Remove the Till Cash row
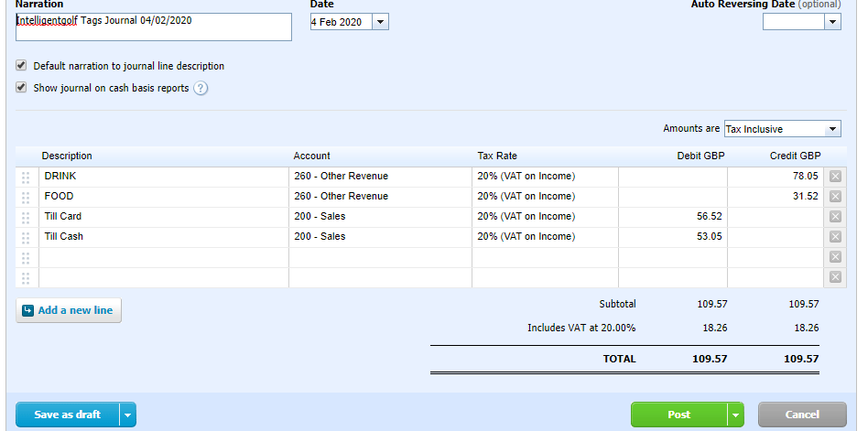 [835, 237]
